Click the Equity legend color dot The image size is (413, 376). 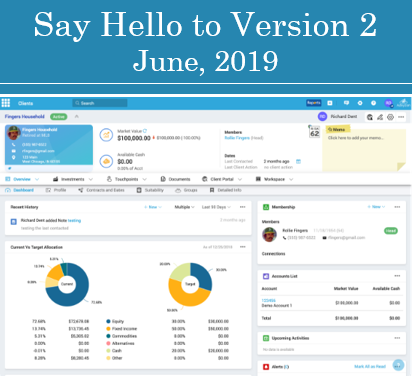[x=108, y=321]
